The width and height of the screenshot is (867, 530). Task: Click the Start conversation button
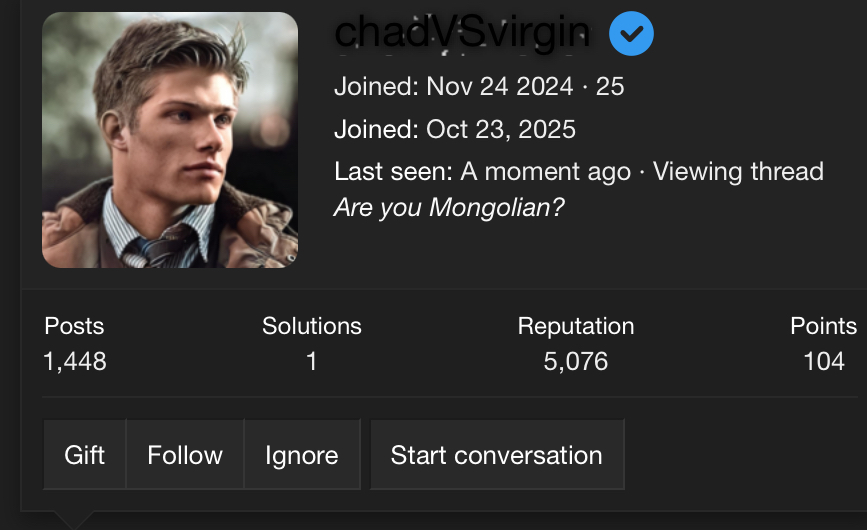pos(496,455)
